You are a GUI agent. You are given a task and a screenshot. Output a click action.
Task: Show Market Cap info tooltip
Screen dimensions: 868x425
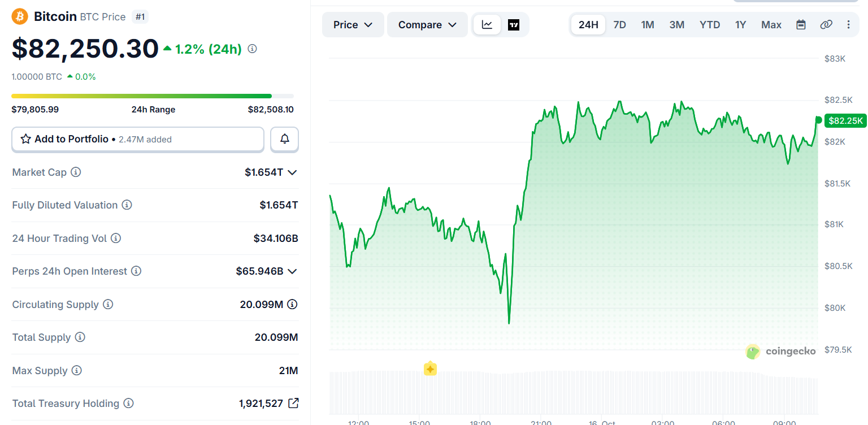click(76, 172)
